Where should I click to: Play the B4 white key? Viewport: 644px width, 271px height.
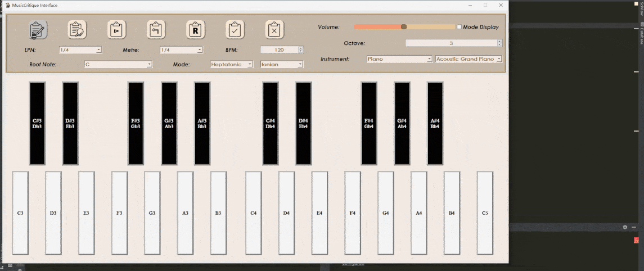[x=452, y=213]
